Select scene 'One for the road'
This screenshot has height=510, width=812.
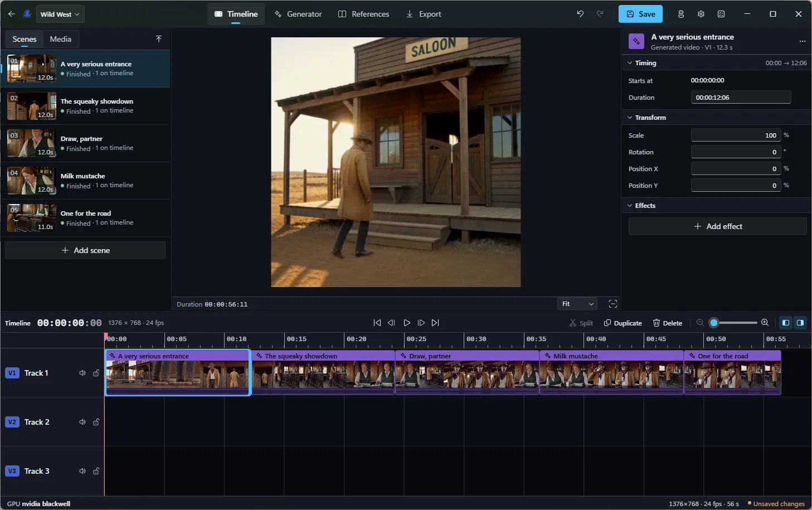pyautogui.click(x=85, y=218)
